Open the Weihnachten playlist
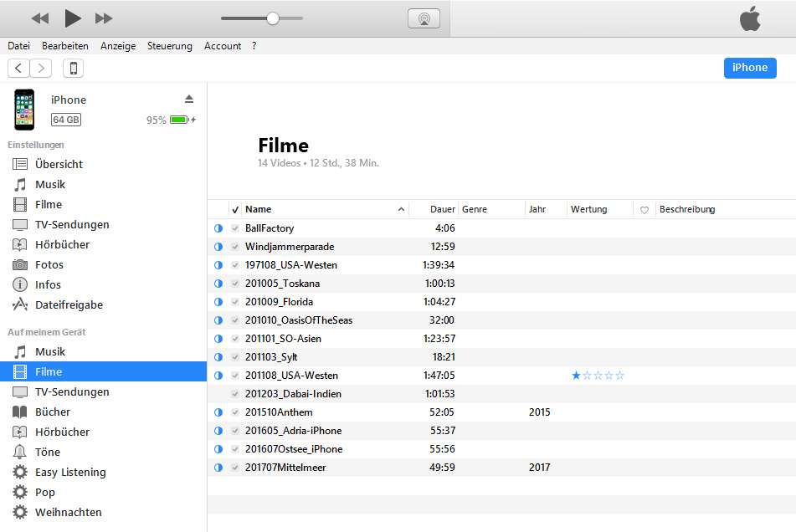This screenshot has width=796, height=532. coord(104,512)
